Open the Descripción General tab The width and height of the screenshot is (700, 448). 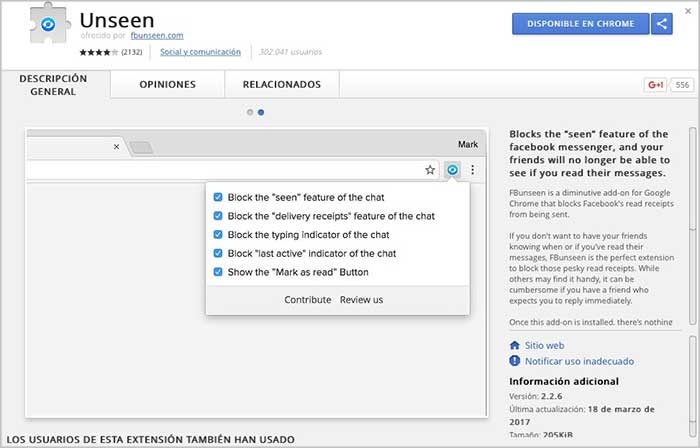pos(53,85)
